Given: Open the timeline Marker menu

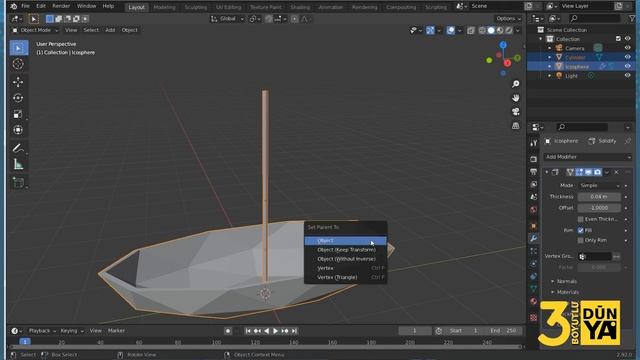Looking at the screenshot, I should pyautogui.click(x=116, y=331).
